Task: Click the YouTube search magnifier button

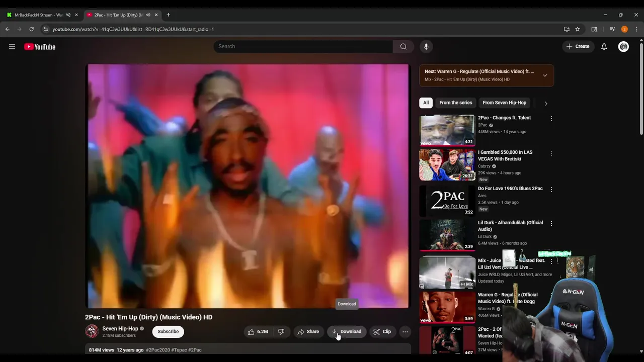Action: [x=403, y=46]
